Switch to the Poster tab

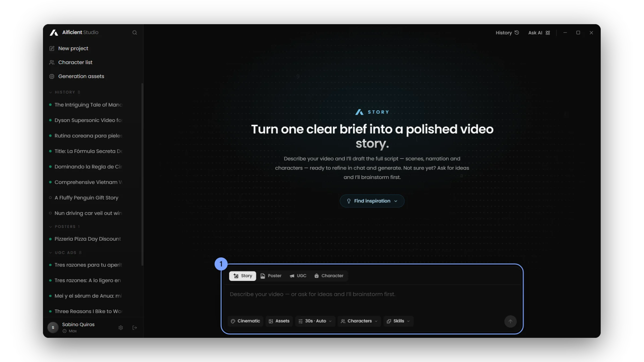pos(271,276)
